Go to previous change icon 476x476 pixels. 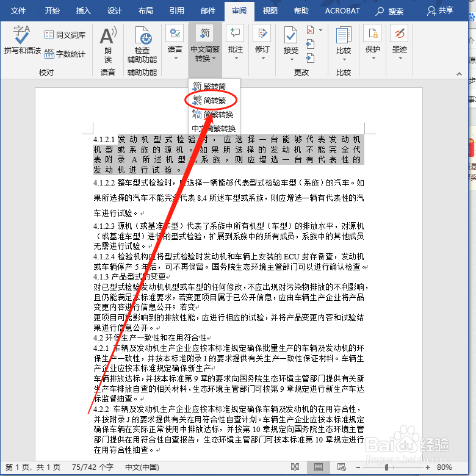click(310, 44)
